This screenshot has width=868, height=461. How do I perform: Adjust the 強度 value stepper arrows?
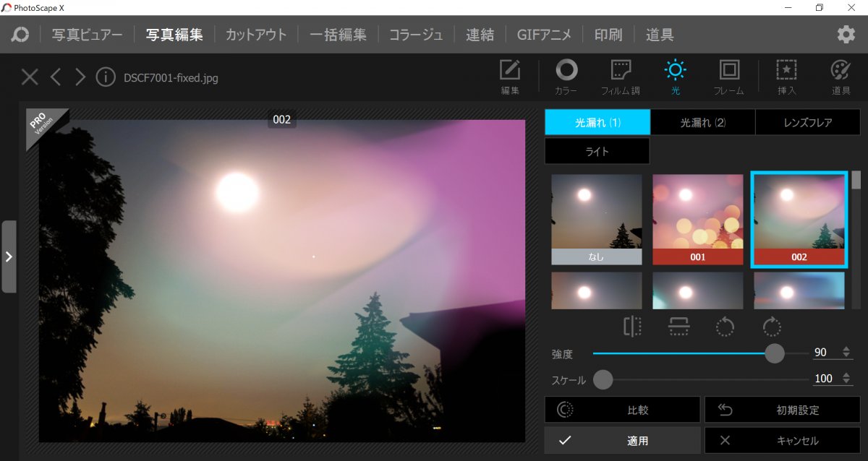tap(847, 353)
